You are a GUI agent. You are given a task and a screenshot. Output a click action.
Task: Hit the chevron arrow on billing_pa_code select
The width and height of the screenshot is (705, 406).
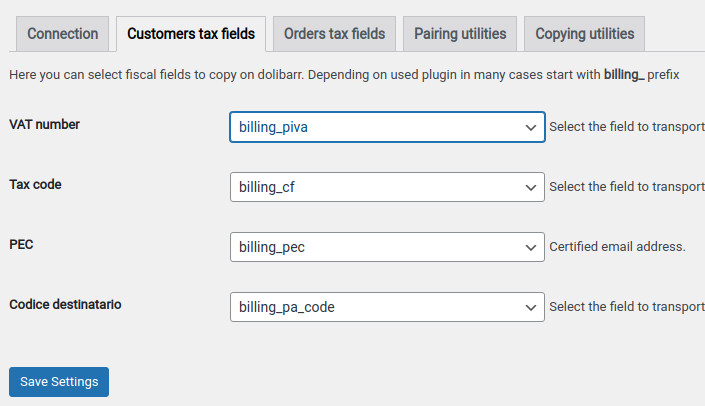(530, 307)
